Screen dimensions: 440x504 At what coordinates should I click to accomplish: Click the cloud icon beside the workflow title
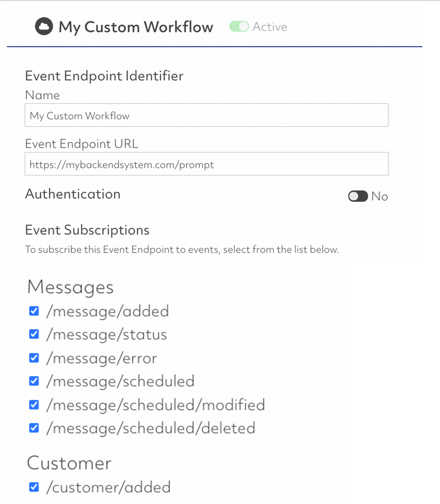tap(43, 26)
